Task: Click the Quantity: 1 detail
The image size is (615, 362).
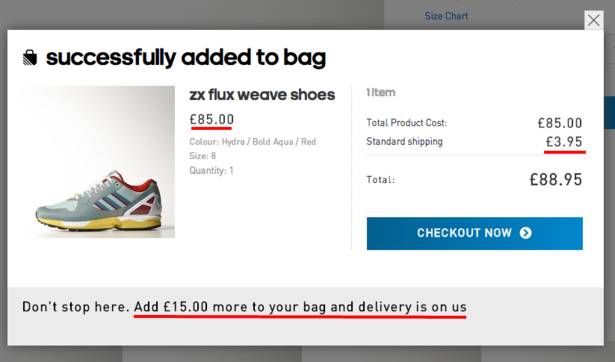Action: click(211, 170)
